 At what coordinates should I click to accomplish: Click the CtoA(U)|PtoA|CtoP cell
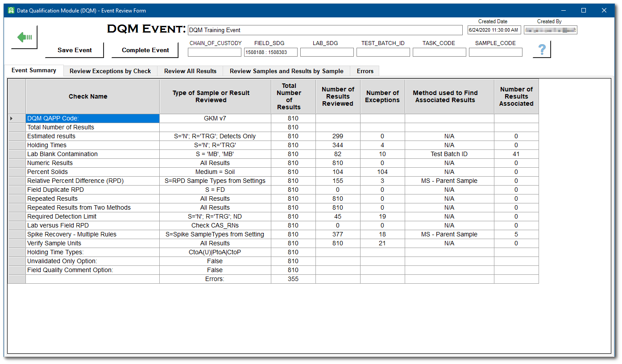[x=215, y=252]
